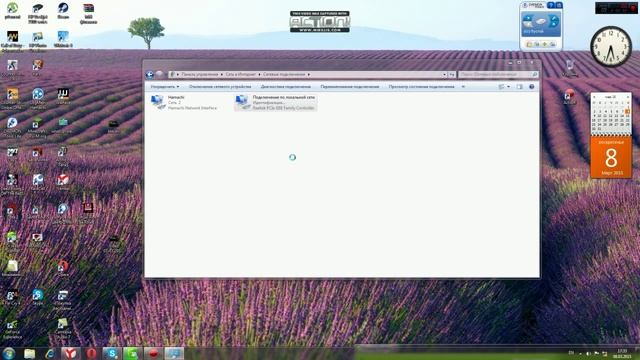Select the Hamachi network connection
This screenshot has height=360, width=640.
point(184,102)
